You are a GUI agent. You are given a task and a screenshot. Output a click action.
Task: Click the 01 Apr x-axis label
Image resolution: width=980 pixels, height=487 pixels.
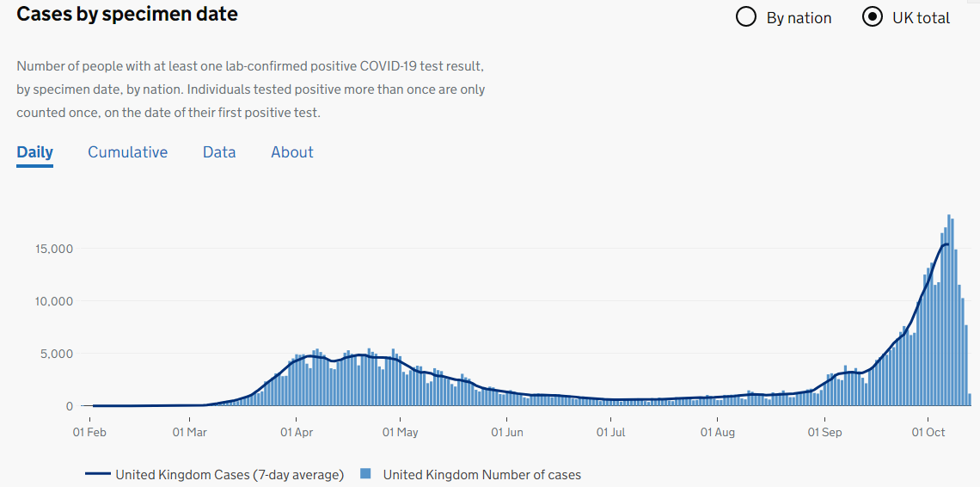[295, 432]
